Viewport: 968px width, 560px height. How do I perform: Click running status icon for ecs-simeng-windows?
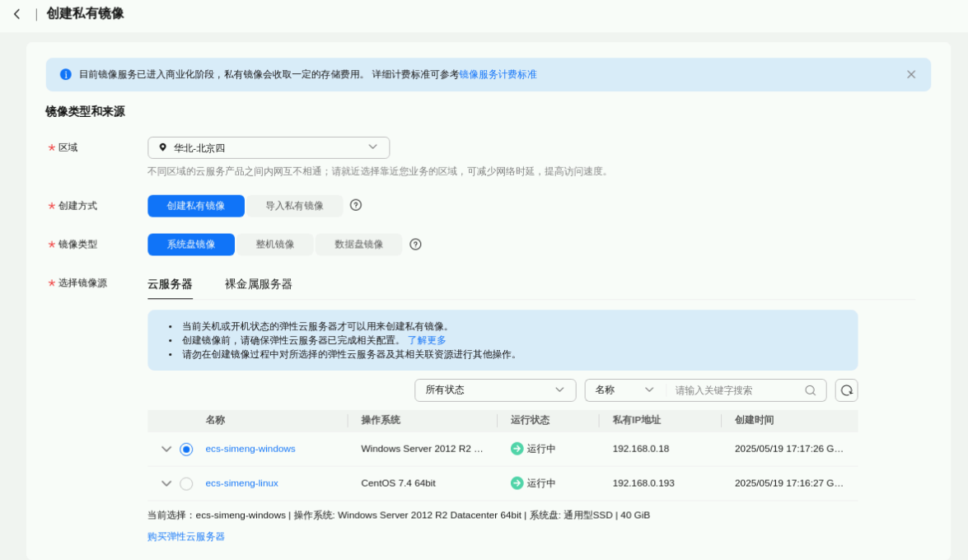(x=517, y=449)
